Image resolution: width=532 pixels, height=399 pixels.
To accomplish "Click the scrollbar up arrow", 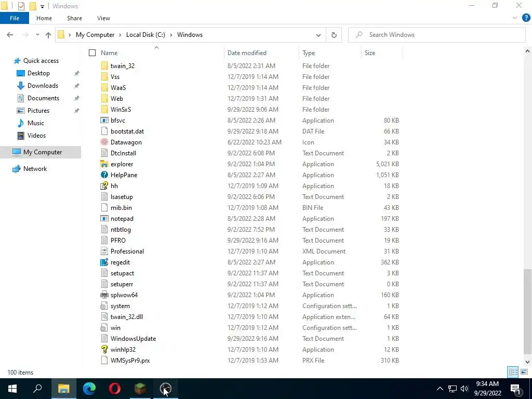I will coord(527,51).
